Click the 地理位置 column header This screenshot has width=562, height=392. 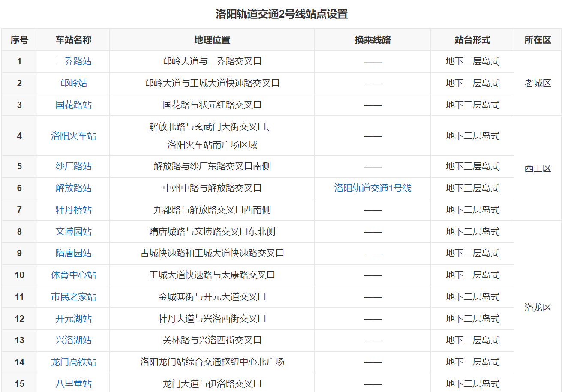coord(212,40)
